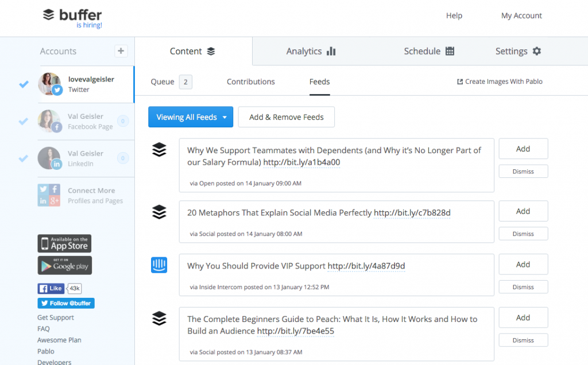Viewport: 588px width, 365px height.
Task: Click Queue count badge showing 2
Action: [185, 82]
